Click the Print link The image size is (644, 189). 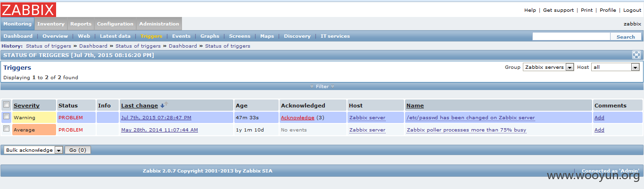(x=587, y=10)
